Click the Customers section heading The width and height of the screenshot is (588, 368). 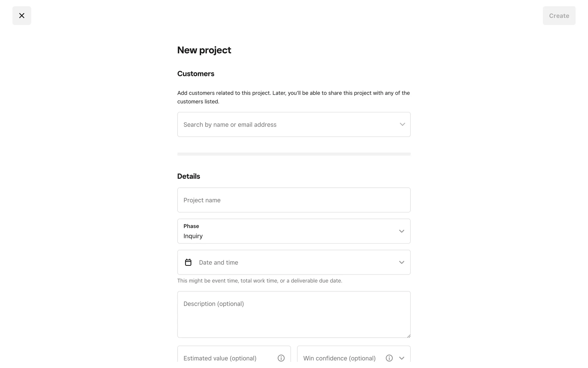point(195,74)
